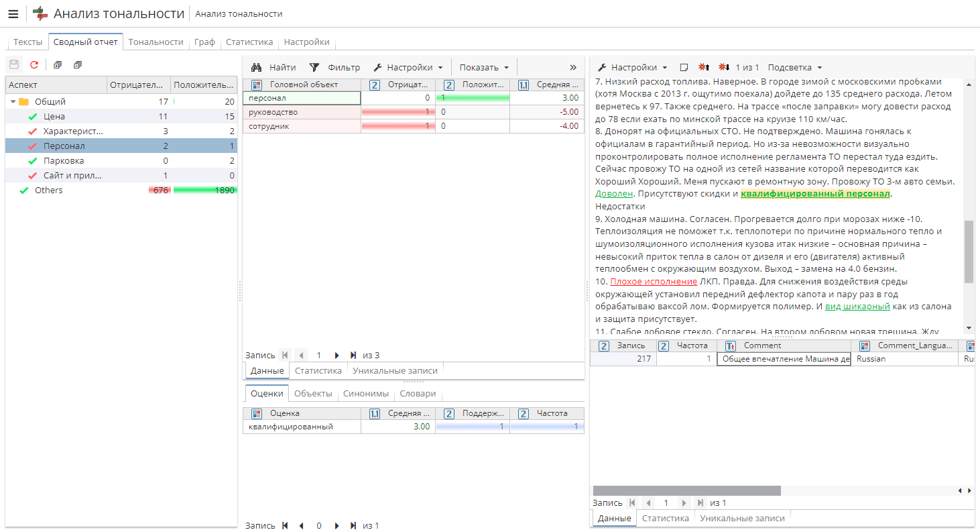Viewport: 980px width, 532px height.
Task: Open Статистика tab under objects grid
Action: pyautogui.click(x=318, y=370)
